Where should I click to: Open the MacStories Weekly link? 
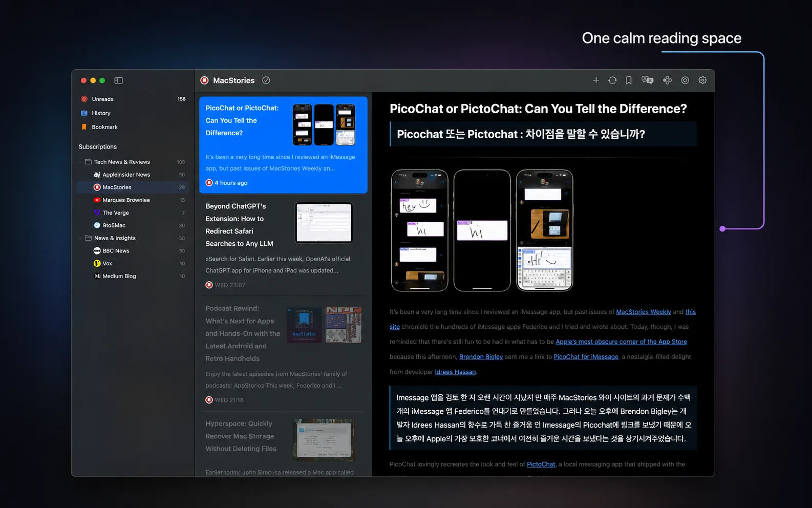click(x=644, y=312)
